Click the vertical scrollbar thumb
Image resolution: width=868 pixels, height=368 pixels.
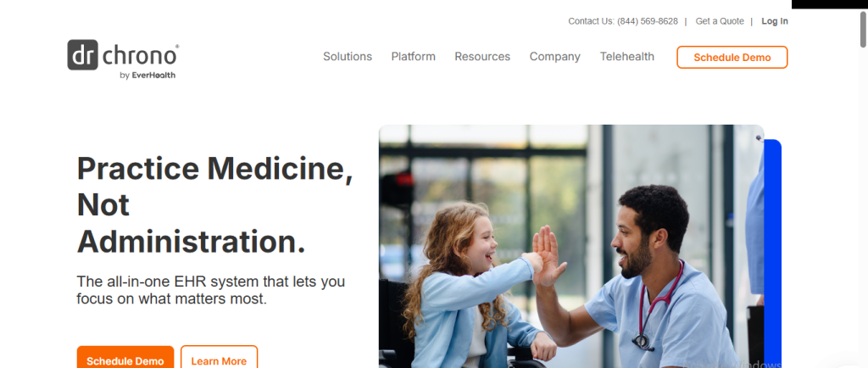coord(863,29)
